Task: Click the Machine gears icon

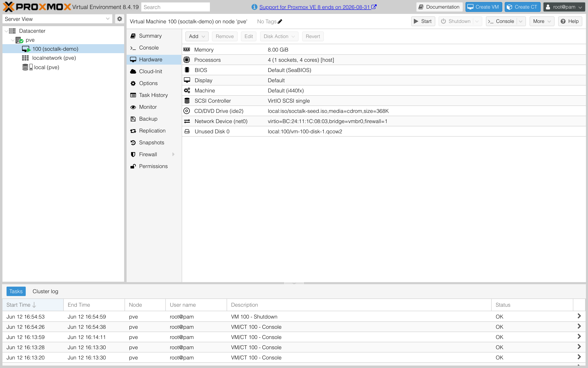Action: point(187,91)
